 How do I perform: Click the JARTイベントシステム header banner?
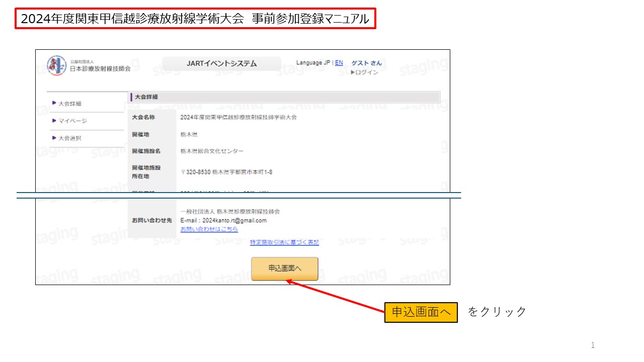[x=221, y=64]
